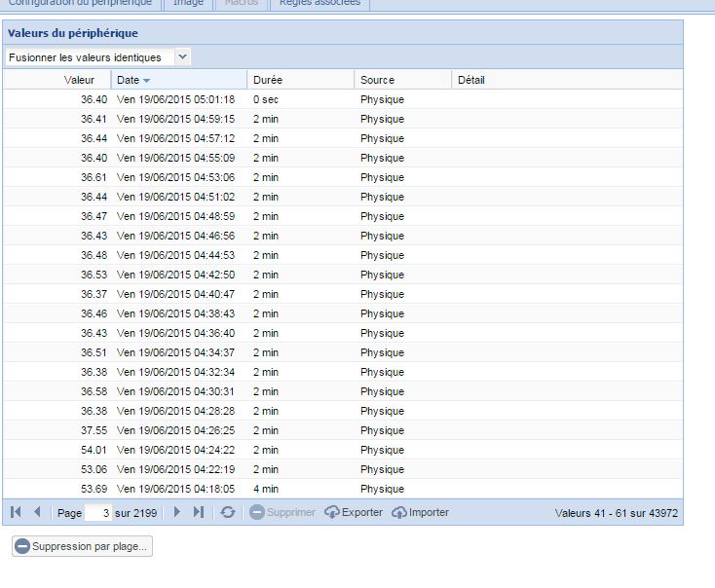Screen dimensions: 715x588
Task: Open the Suppression par plage dialog
Action: [82, 546]
